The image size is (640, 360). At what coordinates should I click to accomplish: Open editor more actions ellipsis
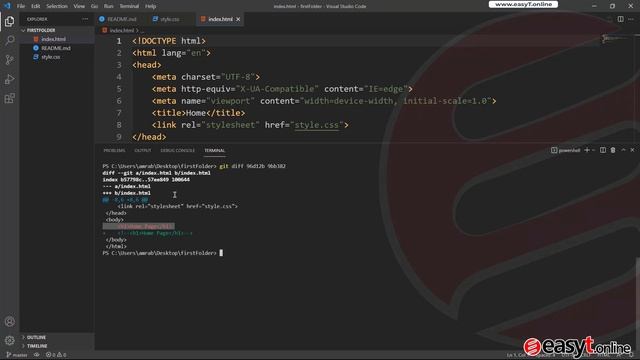[x=631, y=19]
